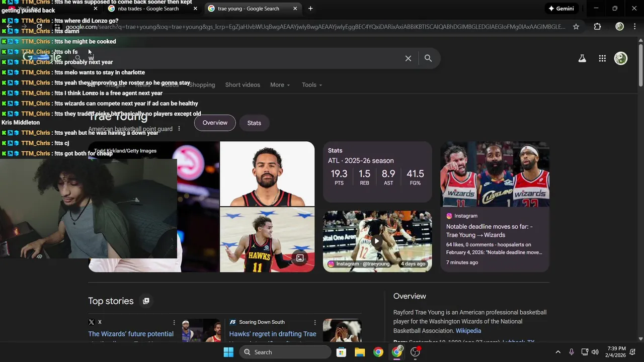Play the Instagram @traeyoung video
The image size is (644, 362).
(x=376, y=241)
